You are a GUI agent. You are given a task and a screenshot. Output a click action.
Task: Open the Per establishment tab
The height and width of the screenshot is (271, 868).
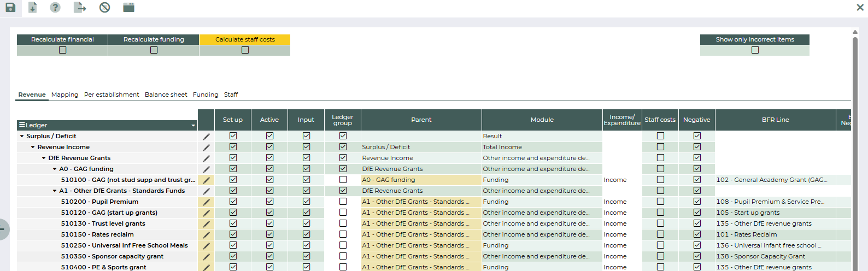(x=112, y=95)
